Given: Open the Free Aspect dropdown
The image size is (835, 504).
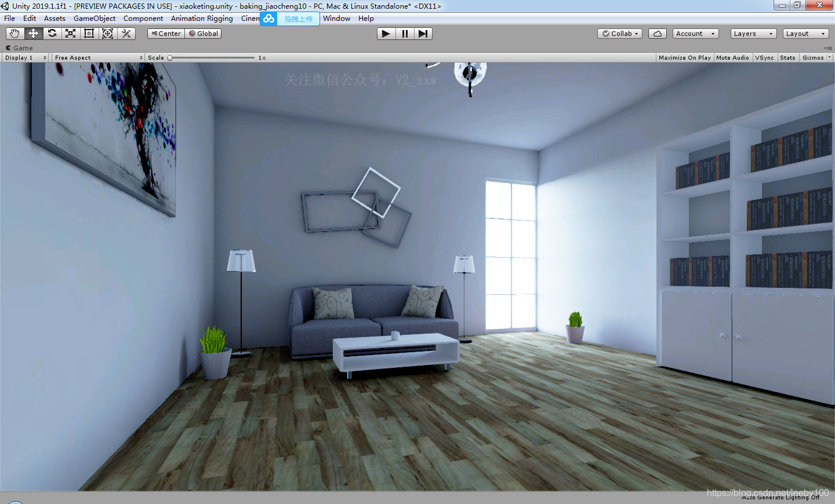Looking at the screenshot, I should click(98, 57).
